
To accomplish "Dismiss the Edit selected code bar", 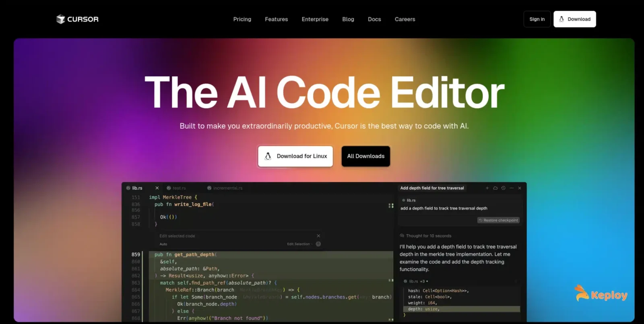I will (x=318, y=236).
